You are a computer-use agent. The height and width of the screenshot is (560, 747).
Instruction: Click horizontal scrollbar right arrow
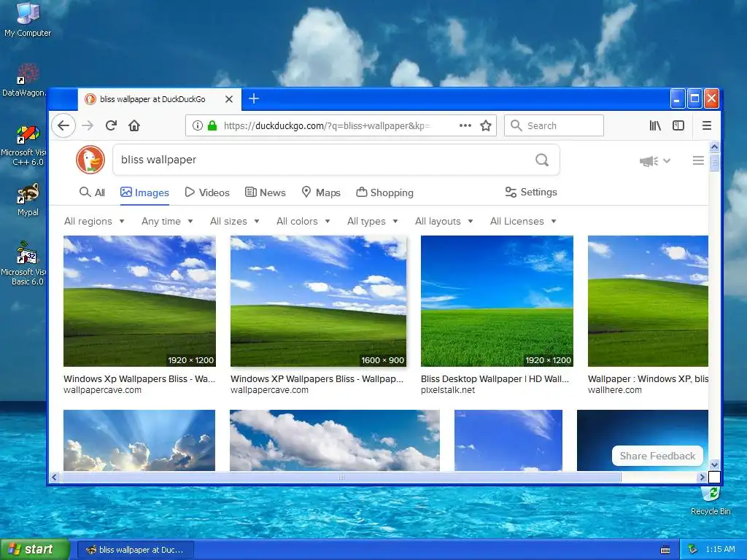click(x=702, y=477)
